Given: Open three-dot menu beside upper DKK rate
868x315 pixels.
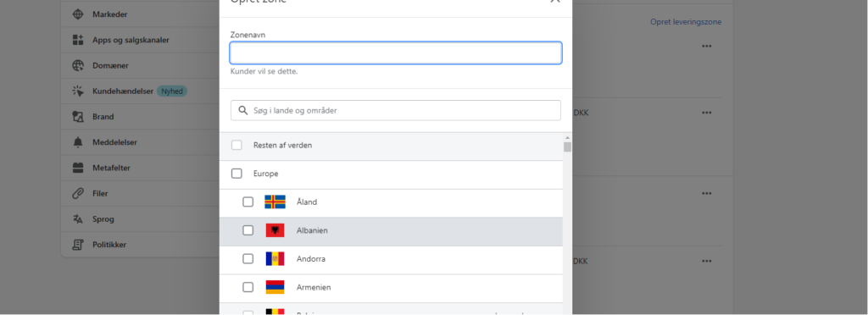Looking at the screenshot, I should [706, 113].
